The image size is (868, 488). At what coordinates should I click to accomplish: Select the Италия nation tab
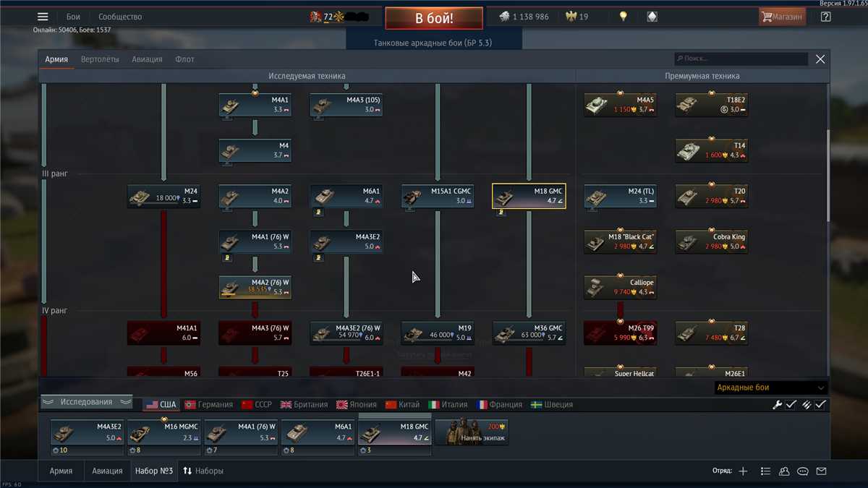pos(448,405)
